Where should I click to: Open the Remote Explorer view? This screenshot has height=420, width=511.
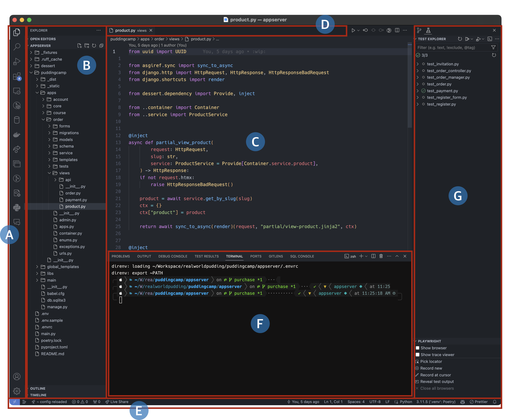coord(17,91)
